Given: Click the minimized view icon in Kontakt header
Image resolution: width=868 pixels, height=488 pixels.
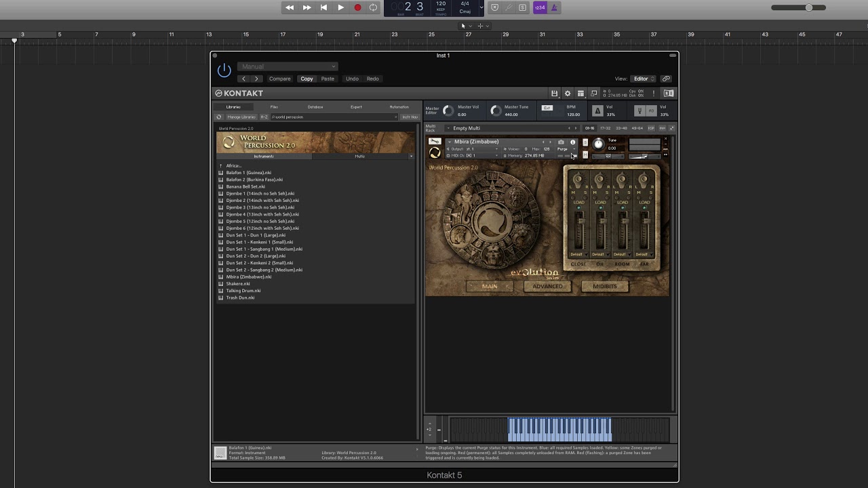Looking at the screenshot, I should (594, 94).
